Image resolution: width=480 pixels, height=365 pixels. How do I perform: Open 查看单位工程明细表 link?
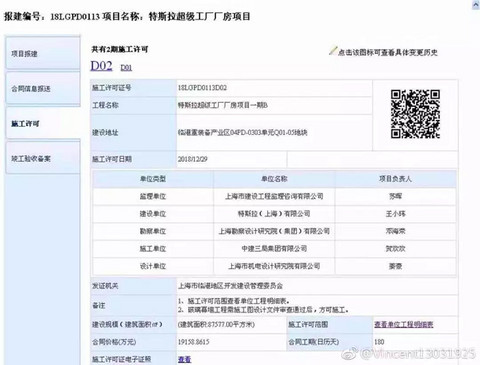[404, 324]
